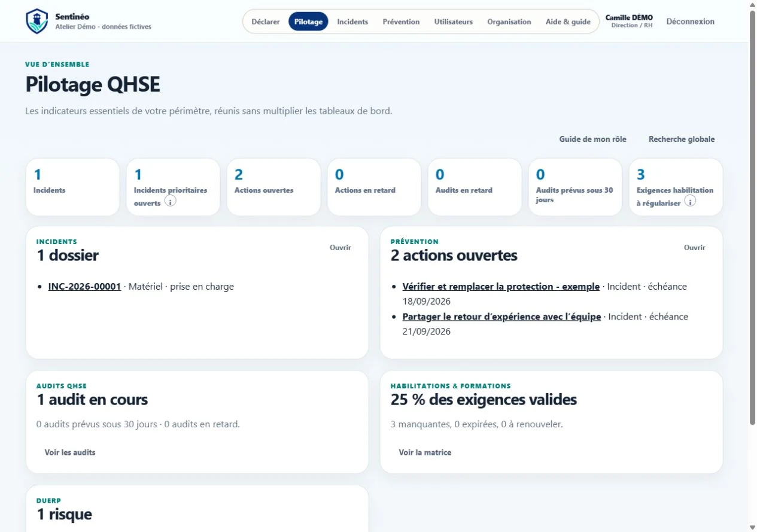Click Ouvrir in the Prévention card
The width and height of the screenshot is (757, 532).
[695, 248]
